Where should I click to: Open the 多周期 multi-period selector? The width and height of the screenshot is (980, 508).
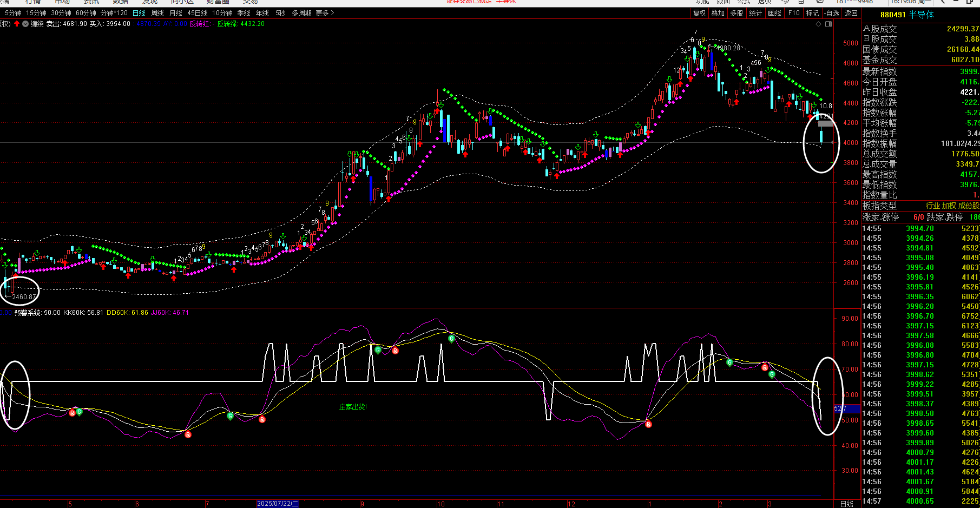click(x=301, y=13)
